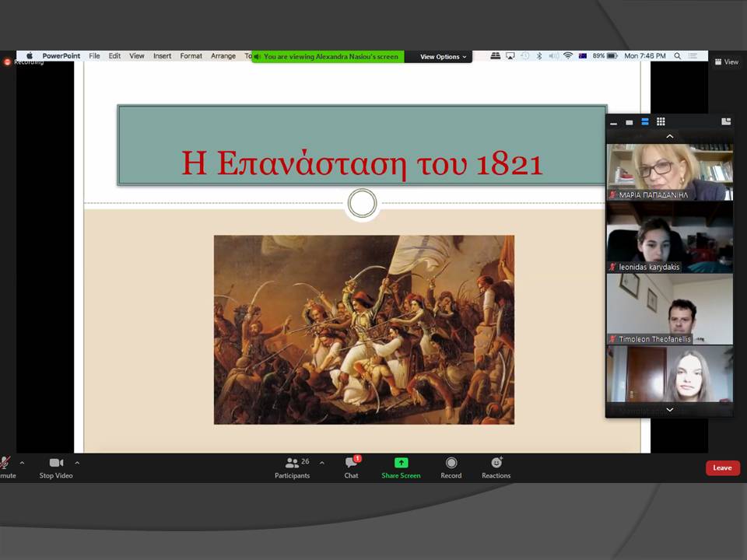Expand video options arrow next to Stop Video
This screenshot has height=560, width=747.
coord(77,462)
